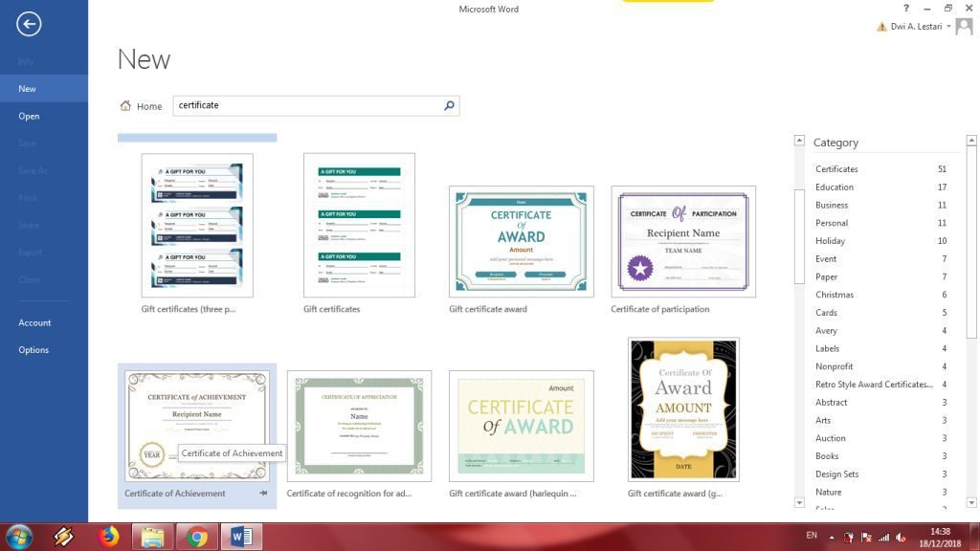Open the Options menu item

[x=33, y=350]
